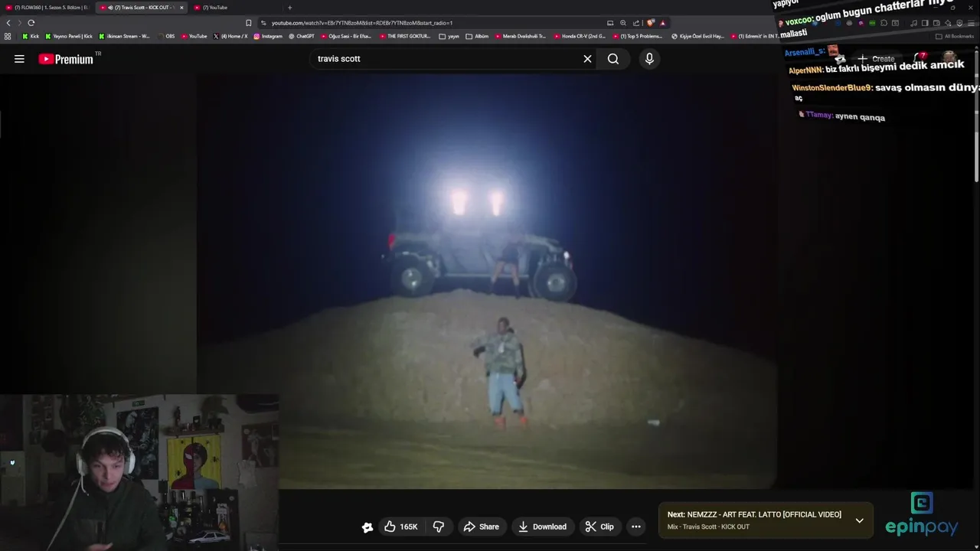The image size is (980, 551).
Task: Open the Brave Shields lion icon
Action: pos(650,23)
